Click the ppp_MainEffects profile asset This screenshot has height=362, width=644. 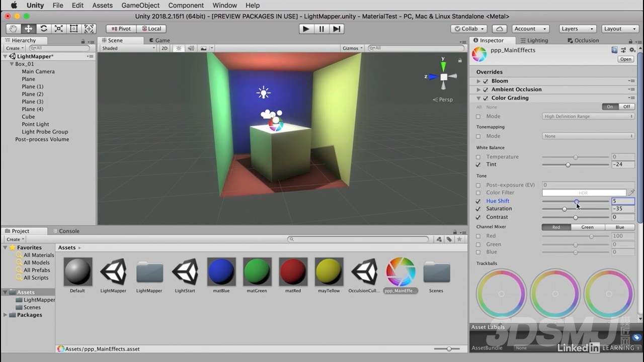click(x=400, y=272)
